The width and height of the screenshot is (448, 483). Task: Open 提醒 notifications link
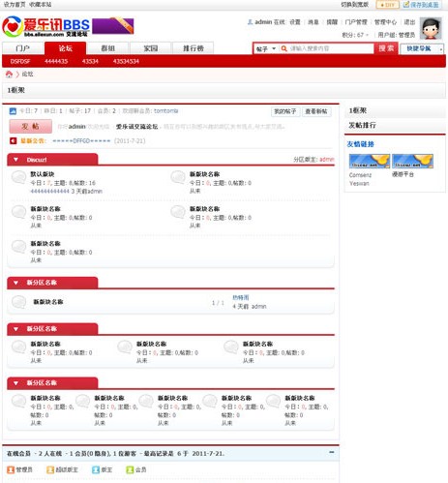(x=332, y=22)
